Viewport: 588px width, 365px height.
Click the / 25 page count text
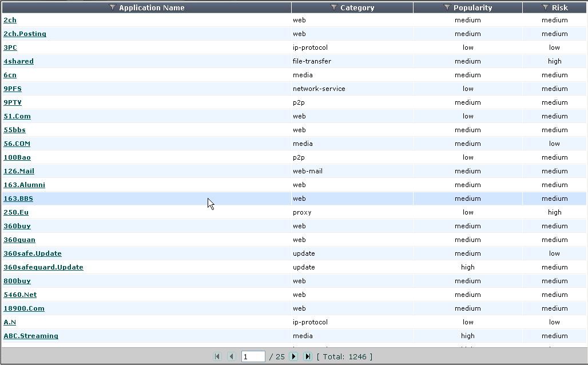(277, 357)
